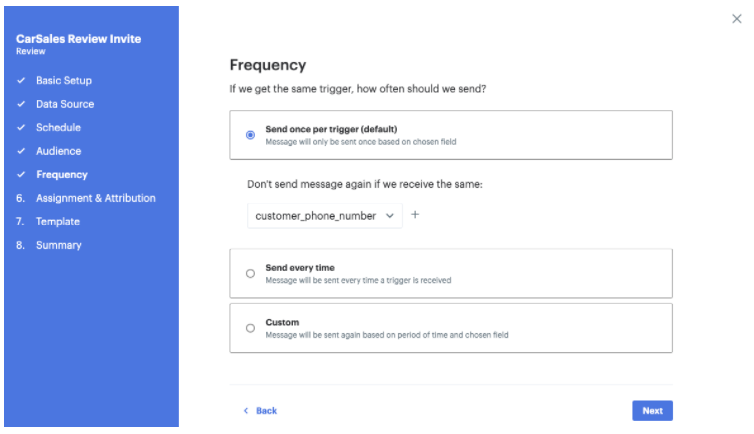Open the Summary step
754x434 pixels.
(x=59, y=245)
